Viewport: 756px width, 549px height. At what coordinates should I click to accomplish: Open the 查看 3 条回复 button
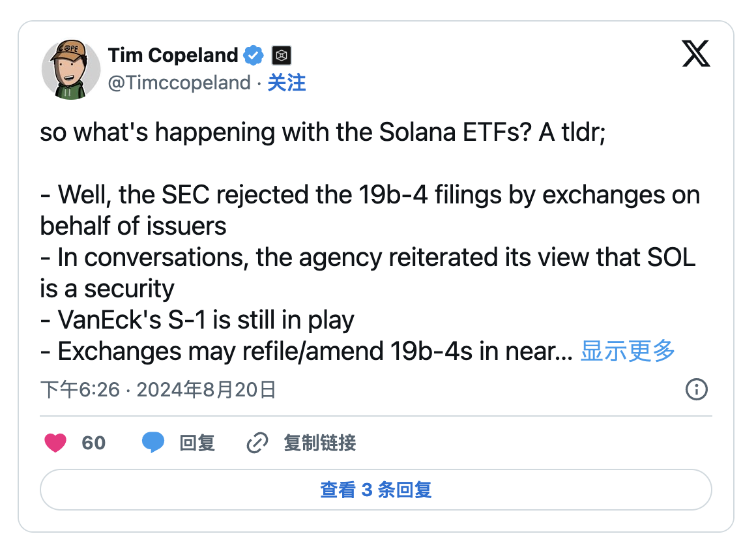[x=376, y=490]
